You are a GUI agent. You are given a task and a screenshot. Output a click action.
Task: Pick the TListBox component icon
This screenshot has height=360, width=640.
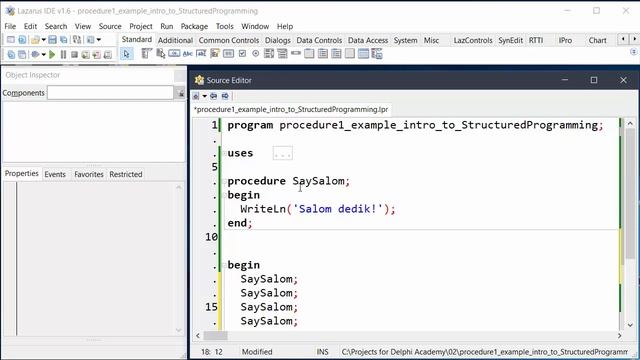tap(269, 53)
